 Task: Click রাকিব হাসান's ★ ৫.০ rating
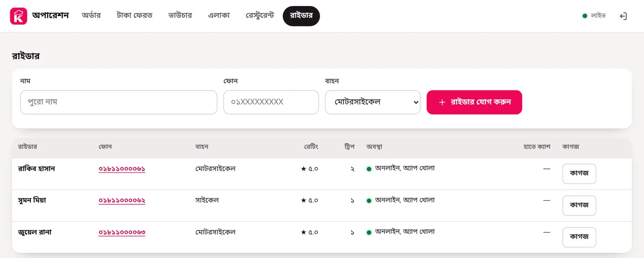309,169
